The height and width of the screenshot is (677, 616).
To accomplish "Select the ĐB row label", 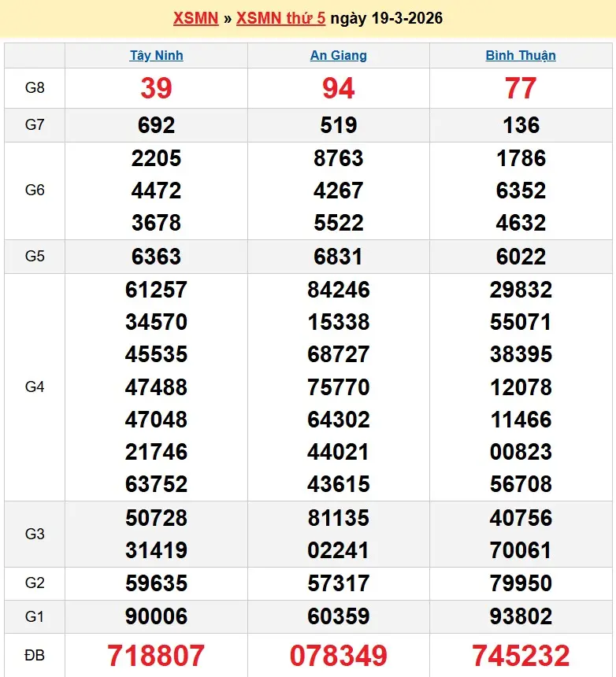I will pos(35,655).
